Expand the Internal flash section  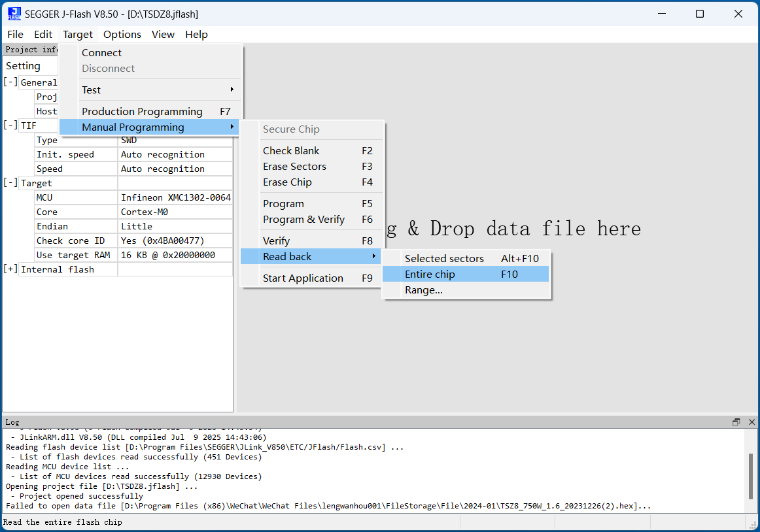tap(10, 269)
